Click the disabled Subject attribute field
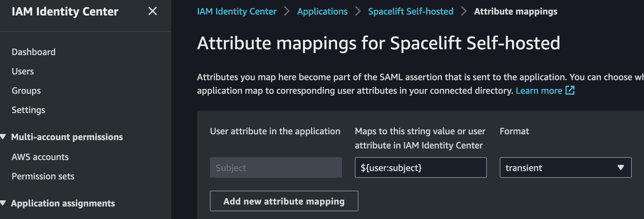Viewport: 644px width, 219px height. coord(276,167)
